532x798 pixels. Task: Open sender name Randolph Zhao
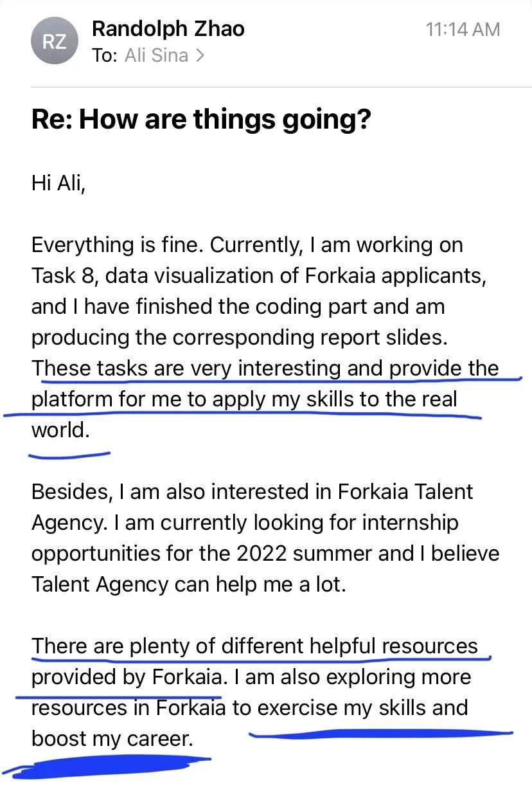click(x=168, y=28)
